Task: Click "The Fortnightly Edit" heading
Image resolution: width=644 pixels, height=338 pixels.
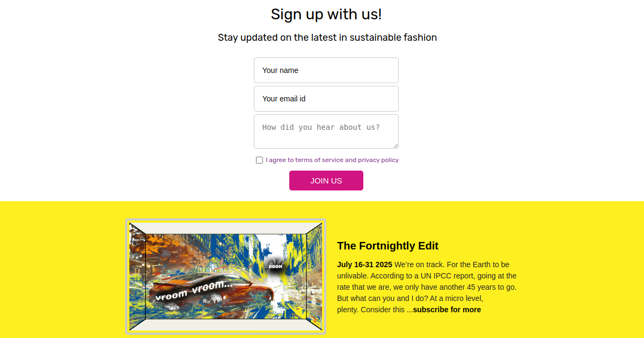Action: (387, 246)
